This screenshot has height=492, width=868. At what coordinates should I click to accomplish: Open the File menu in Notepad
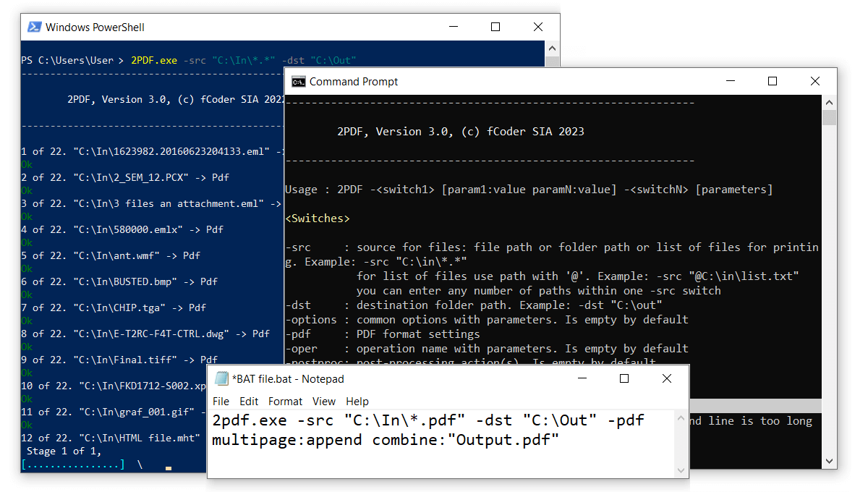click(x=221, y=401)
